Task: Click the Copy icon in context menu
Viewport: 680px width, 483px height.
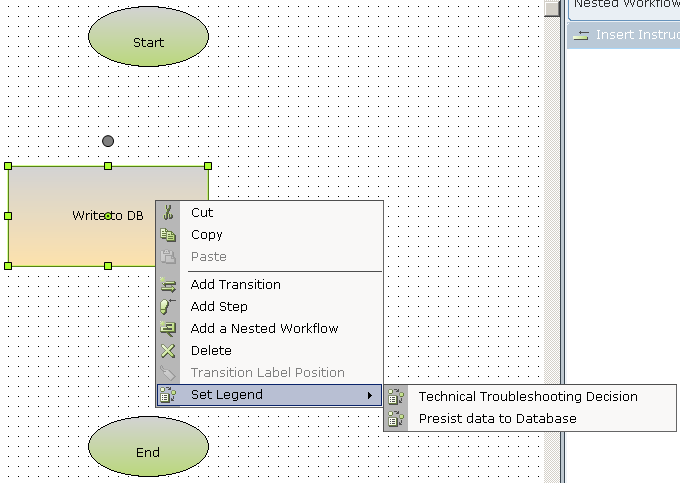Action: pos(168,235)
